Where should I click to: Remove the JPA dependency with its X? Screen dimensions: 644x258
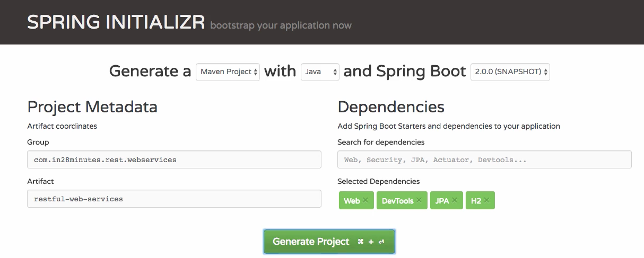455,200
